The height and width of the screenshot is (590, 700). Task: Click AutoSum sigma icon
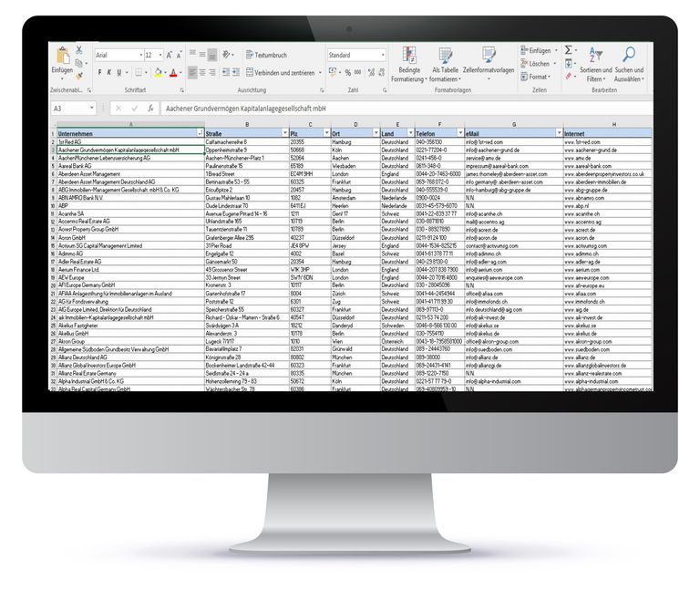(x=569, y=49)
